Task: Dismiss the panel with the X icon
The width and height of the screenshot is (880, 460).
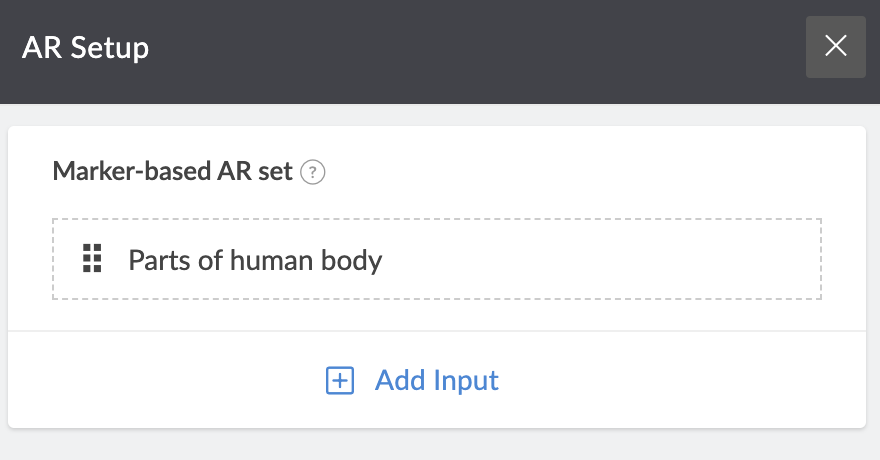Action: [x=836, y=47]
